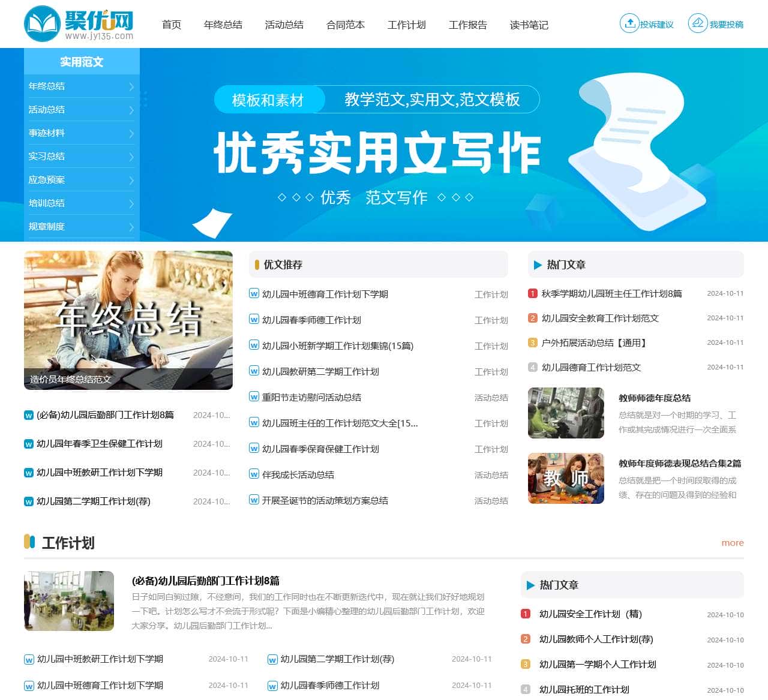This screenshot has width=768, height=700.
Task: Click the rank 1 badge for 秋季学期幼儿园班主任工作计划8篇
Action: point(532,293)
